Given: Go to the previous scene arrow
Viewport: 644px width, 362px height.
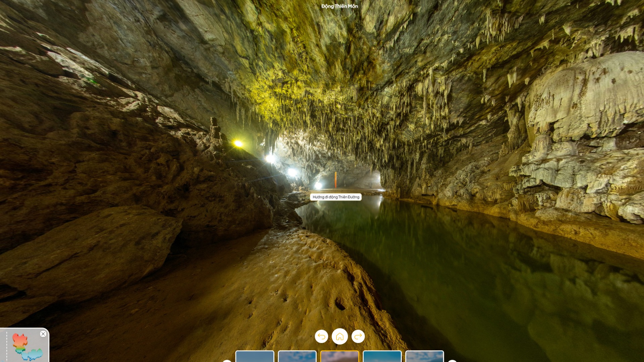Looking at the screenshot, I should [321, 336].
